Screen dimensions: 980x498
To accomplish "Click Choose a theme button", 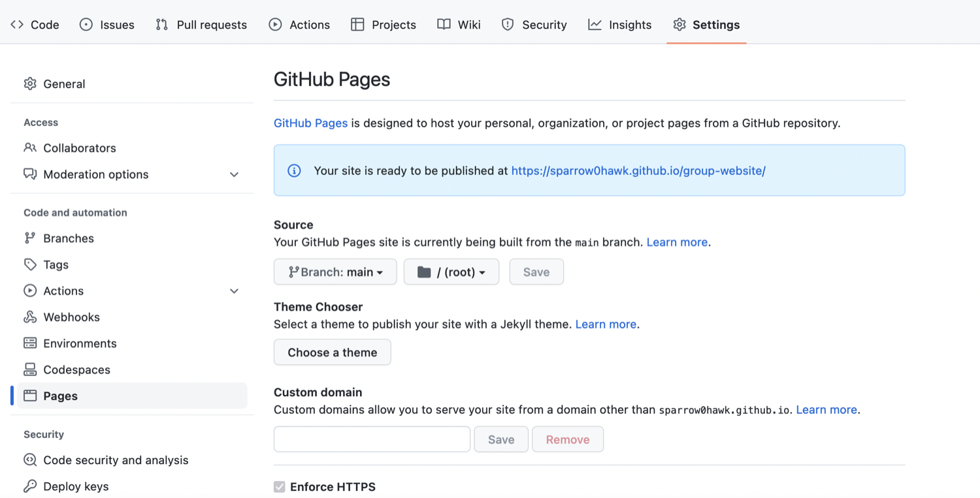I will pos(333,352).
